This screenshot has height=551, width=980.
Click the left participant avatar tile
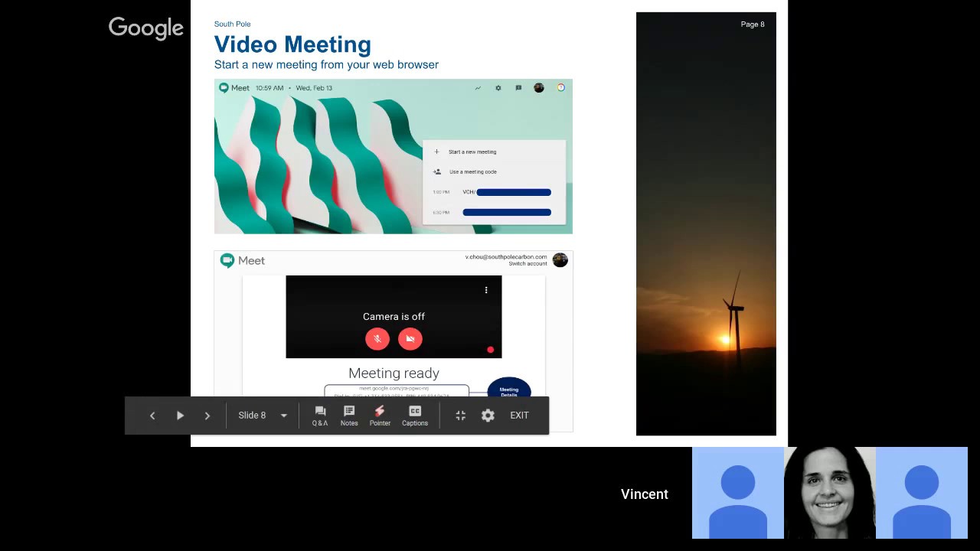coord(738,493)
